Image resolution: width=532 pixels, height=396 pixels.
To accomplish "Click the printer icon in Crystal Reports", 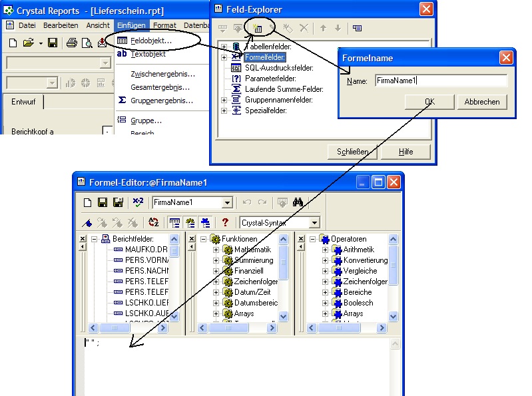I will (72, 43).
